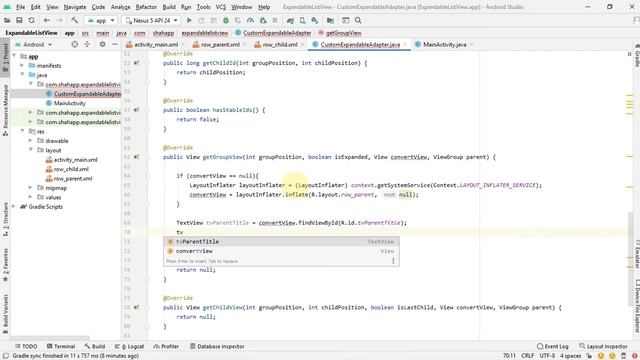Click the Make Project hammer icon
This screenshot has width=640, height=360.
[74, 20]
